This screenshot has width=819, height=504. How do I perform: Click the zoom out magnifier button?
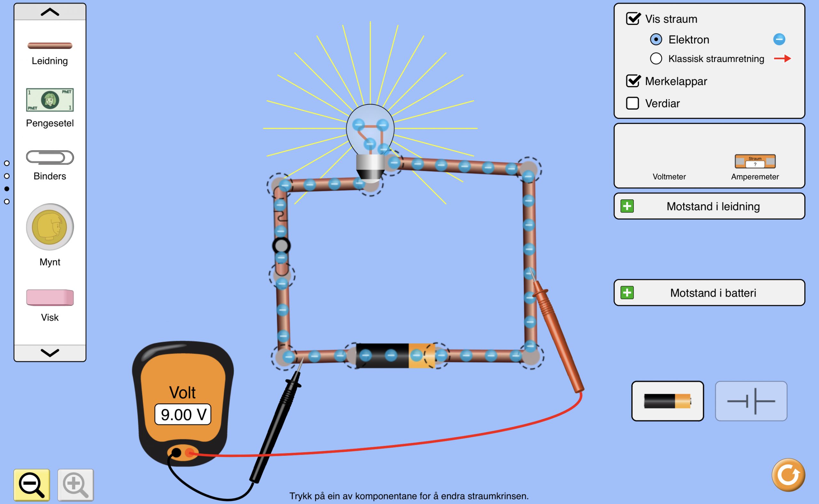point(32,485)
